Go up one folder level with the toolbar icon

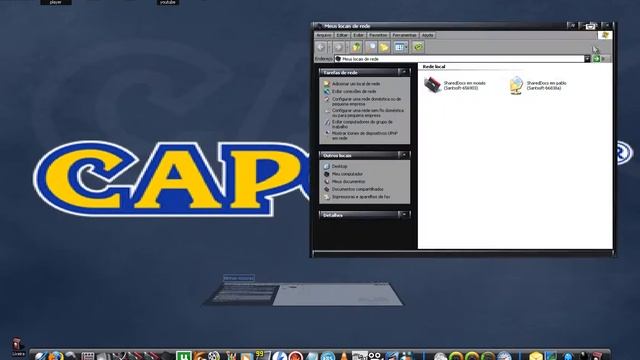pos(356,47)
